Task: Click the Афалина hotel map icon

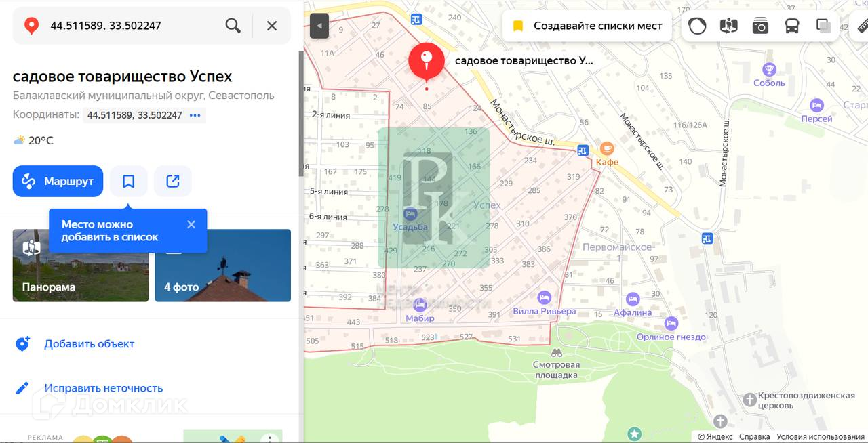Action: tap(633, 299)
